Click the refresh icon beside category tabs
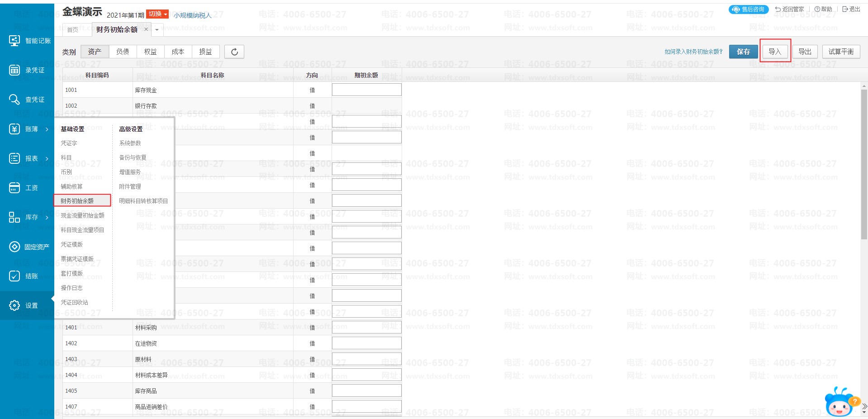 tap(234, 52)
